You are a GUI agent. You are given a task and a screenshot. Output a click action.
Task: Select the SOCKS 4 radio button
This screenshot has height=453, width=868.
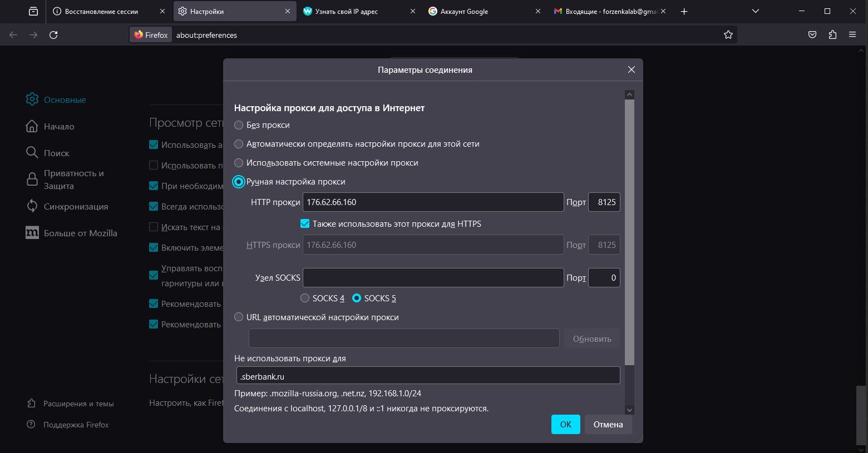(305, 298)
